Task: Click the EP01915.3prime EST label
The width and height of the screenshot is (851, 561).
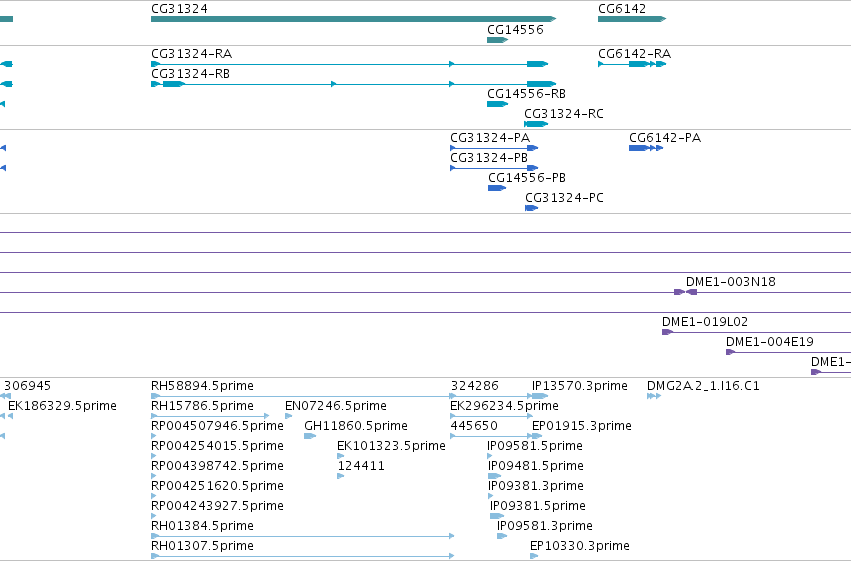Action: tap(582, 426)
